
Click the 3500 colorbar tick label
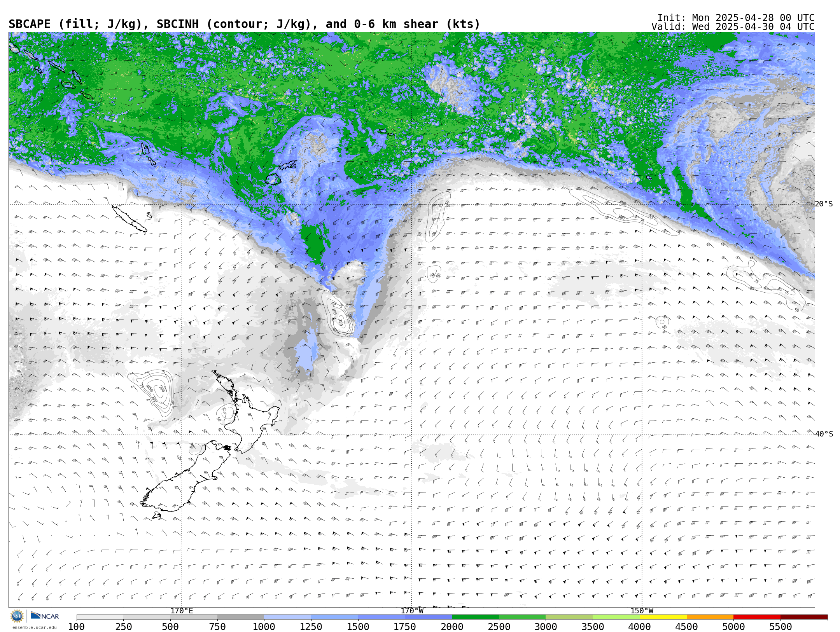coord(593,627)
